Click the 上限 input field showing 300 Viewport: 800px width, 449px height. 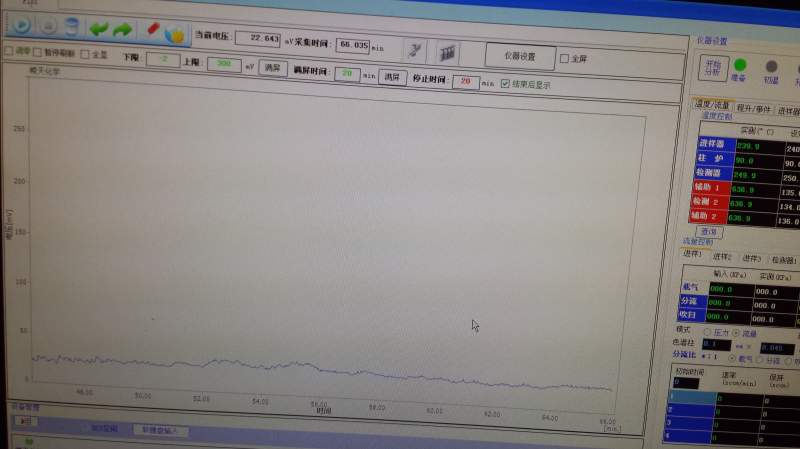(223, 64)
